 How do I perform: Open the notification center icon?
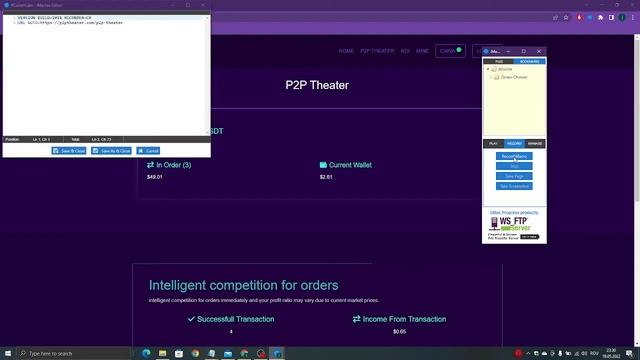click(630, 353)
